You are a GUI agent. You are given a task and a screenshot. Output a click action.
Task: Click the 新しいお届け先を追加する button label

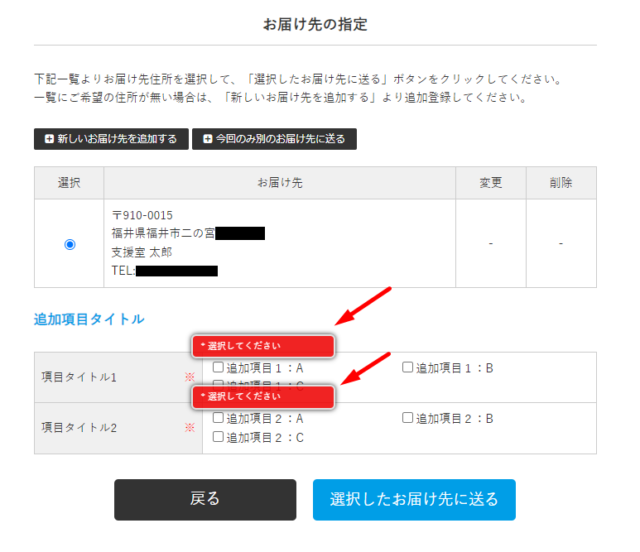coord(117,138)
